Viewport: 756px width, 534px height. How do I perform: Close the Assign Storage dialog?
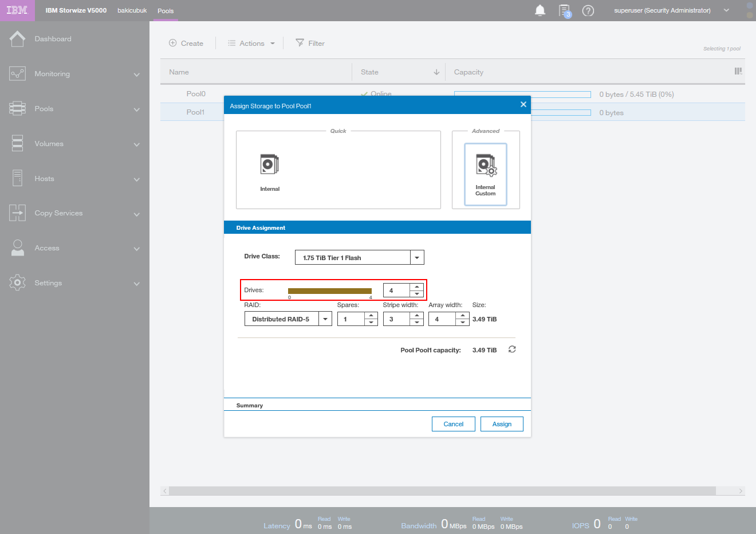pos(523,104)
